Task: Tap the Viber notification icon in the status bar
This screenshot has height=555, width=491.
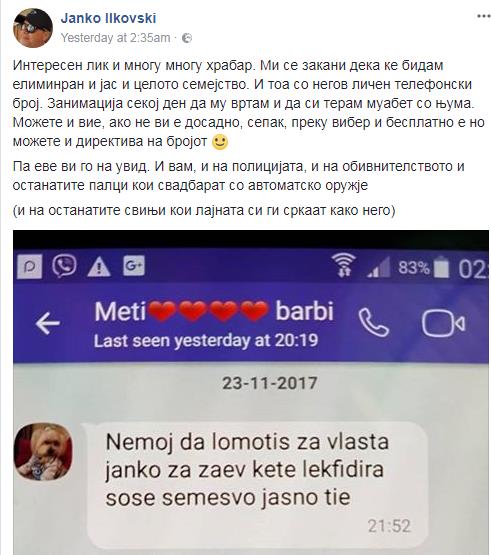Action: point(64,265)
